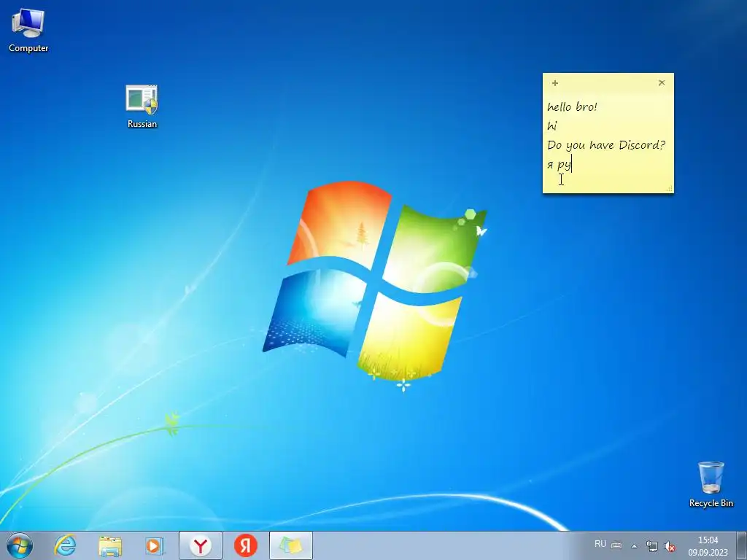Open the on-screen keyboard tray icon
The height and width of the screenshot is (560, 747).
tap(616, 545)
